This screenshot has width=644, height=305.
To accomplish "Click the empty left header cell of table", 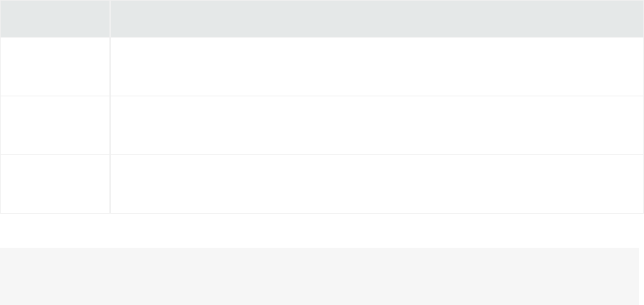I will coord(54,18).
